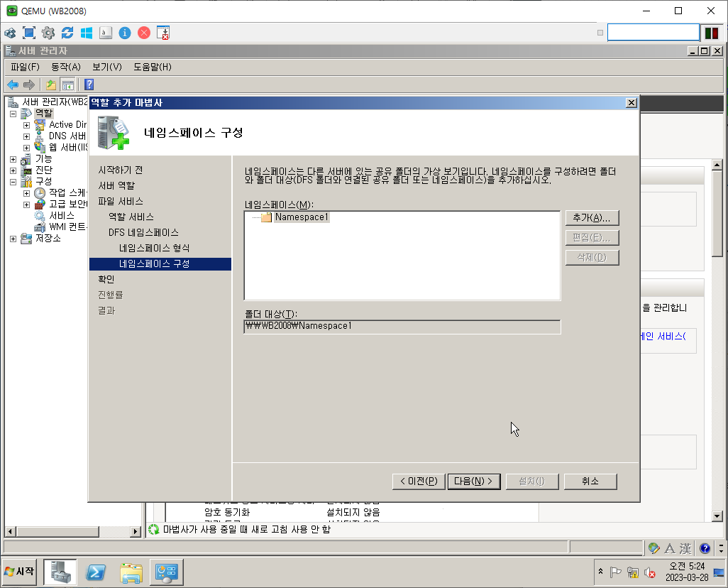
Task: Click the muted volume tray icon
Action: [x=650, y=572]
